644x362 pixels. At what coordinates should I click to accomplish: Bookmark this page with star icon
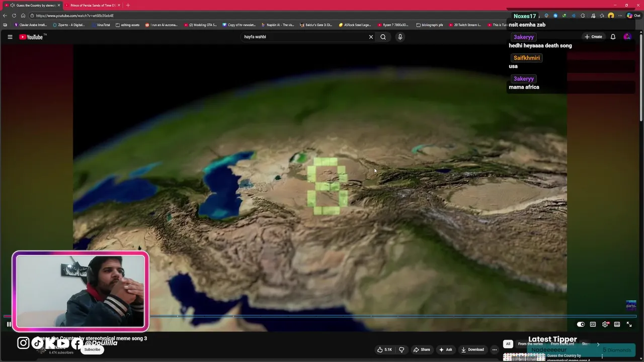click(x=602, y=16)
